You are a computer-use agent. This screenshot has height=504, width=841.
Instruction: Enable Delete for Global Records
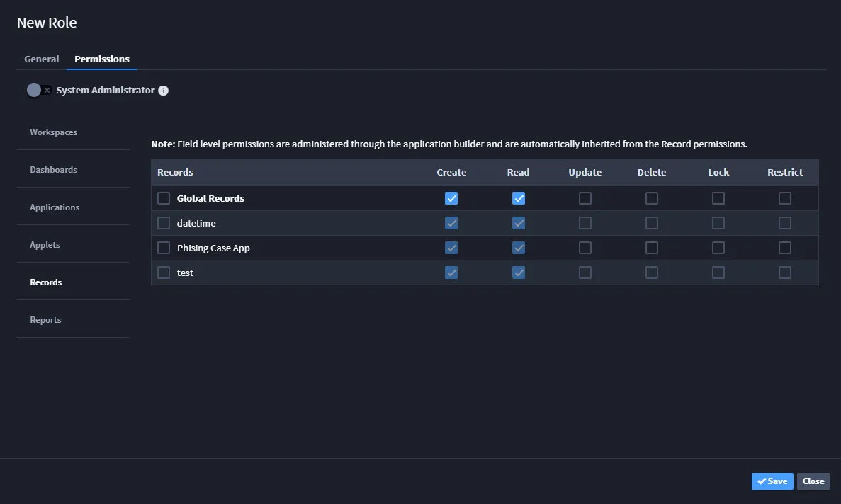(652, 198)
